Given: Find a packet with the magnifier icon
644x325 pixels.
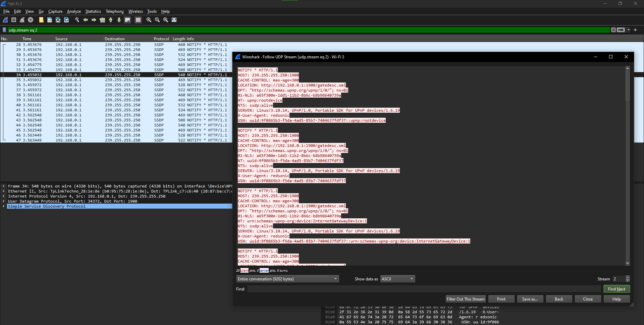Looking at the screenshot, I should coord(77,20).
